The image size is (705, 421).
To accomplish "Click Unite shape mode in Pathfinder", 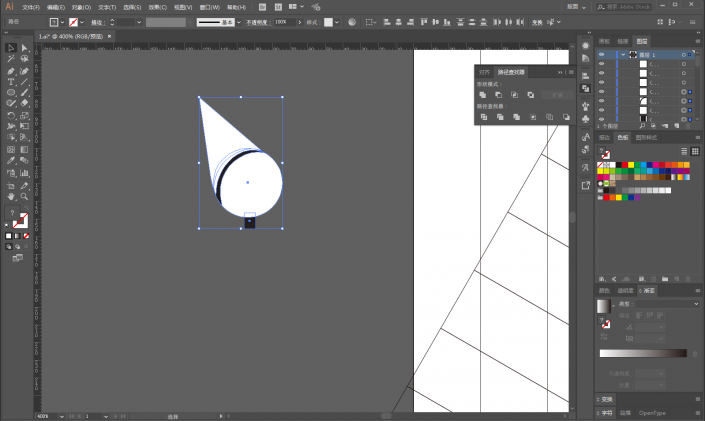I will point(482,95).
